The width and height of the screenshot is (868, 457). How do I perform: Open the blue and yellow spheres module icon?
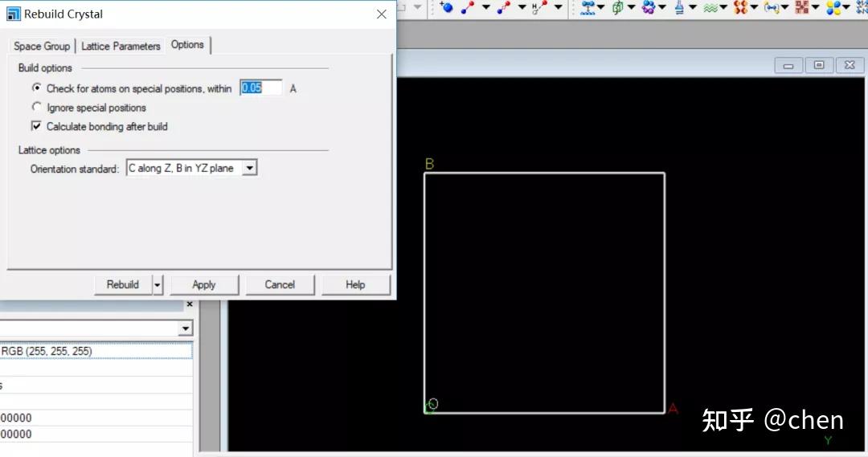pyautogui.click(x=833, y=7)
